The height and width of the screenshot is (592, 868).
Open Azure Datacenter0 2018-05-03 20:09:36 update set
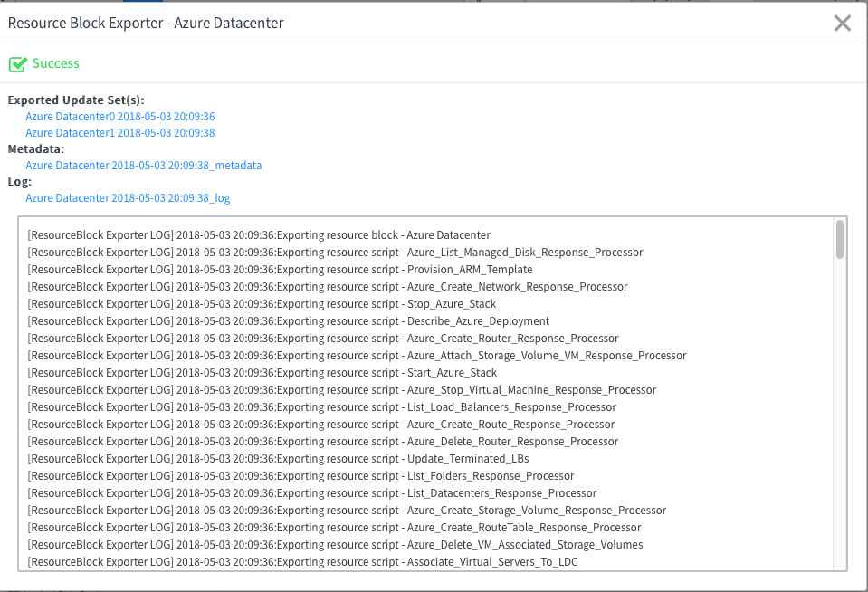pyautogui.click(x=120, y=117)
